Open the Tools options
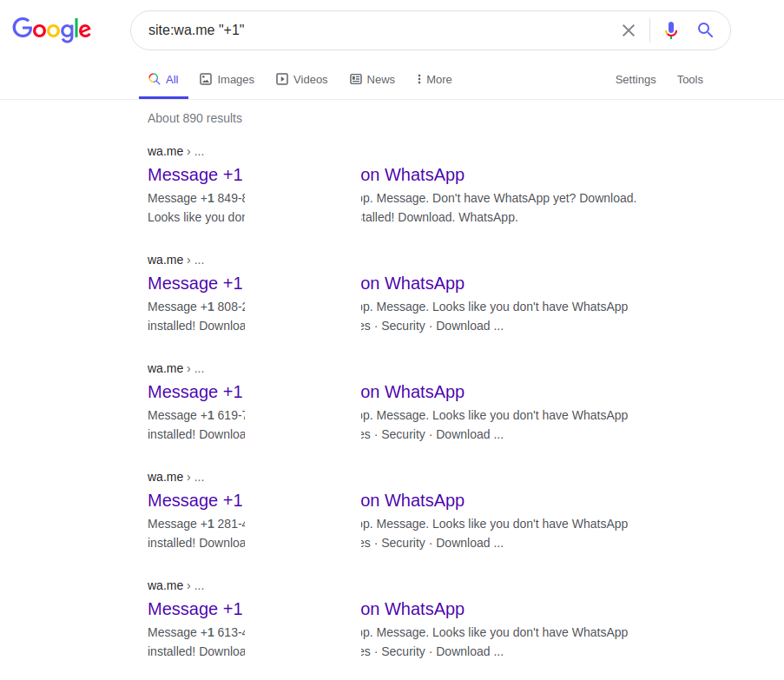 pyautogui.click(x=689, y=79)
